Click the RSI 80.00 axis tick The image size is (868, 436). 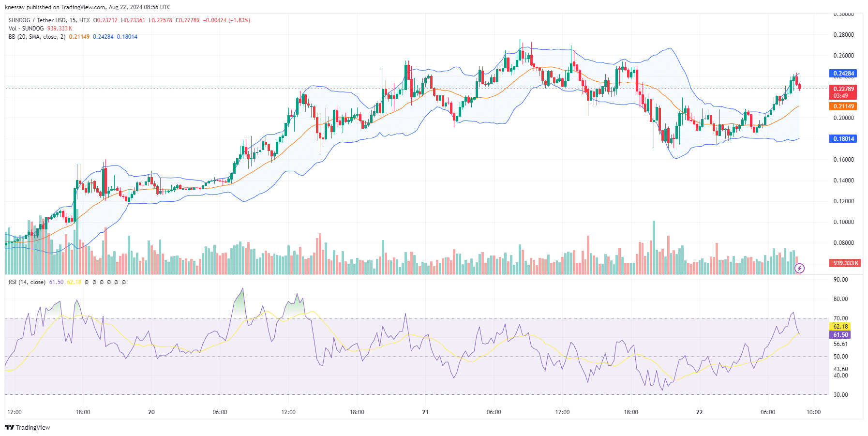click(x=840, y=299)
